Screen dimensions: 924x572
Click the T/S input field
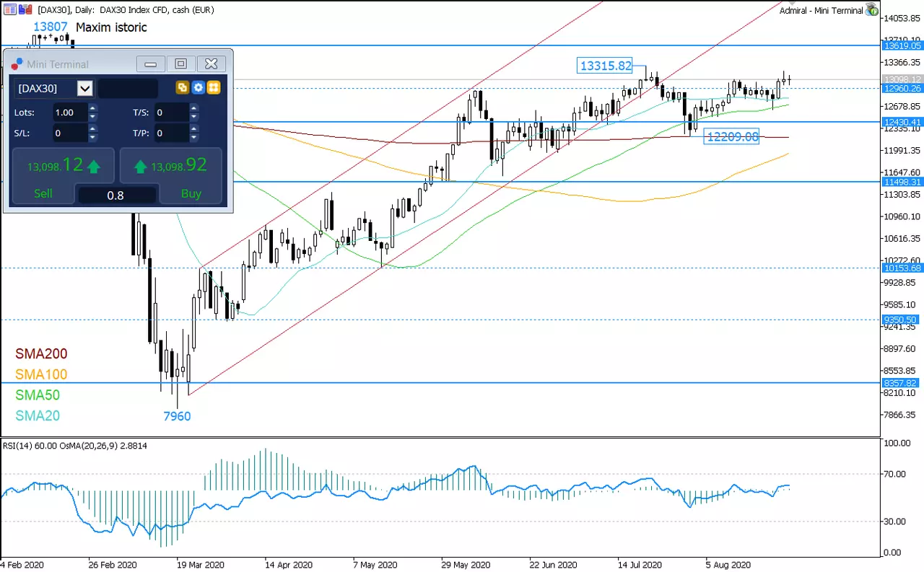click(x=171, y=113)
